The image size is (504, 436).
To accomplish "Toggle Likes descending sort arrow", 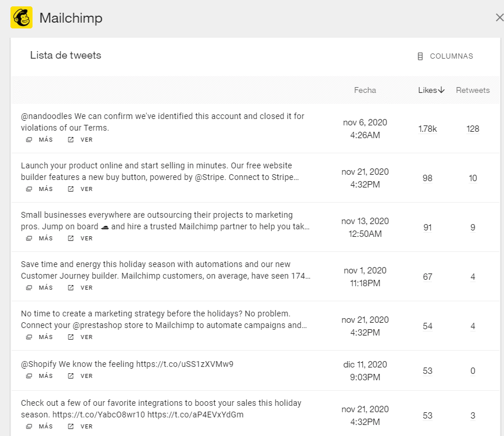I will pyautogui.click(x=441, y=90).
